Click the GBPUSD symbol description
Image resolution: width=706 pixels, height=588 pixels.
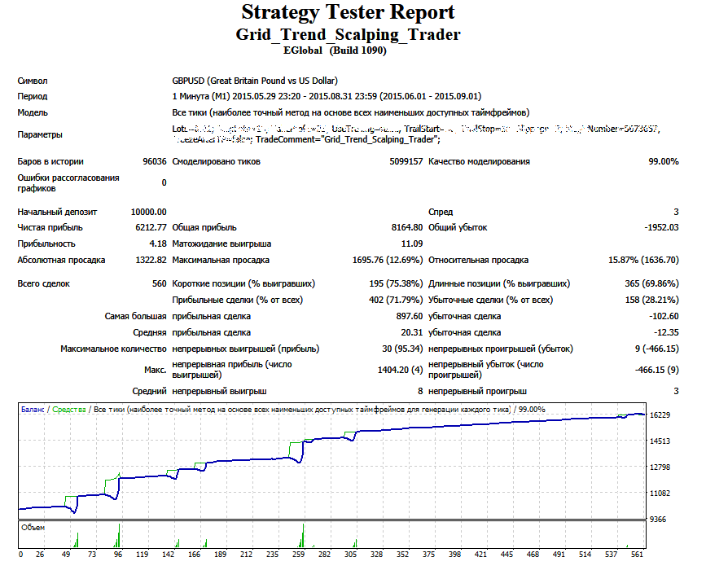pos(255,81)
